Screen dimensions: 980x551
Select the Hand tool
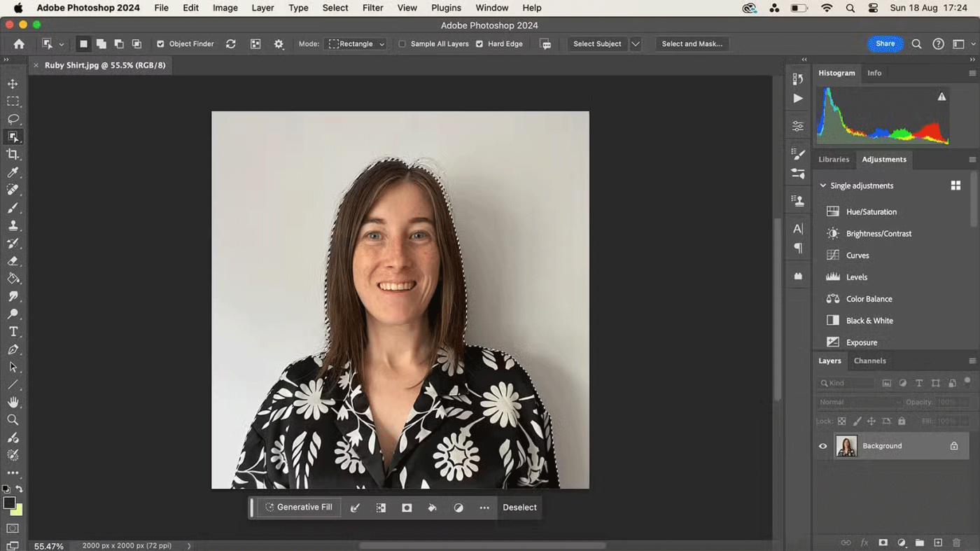13,402
